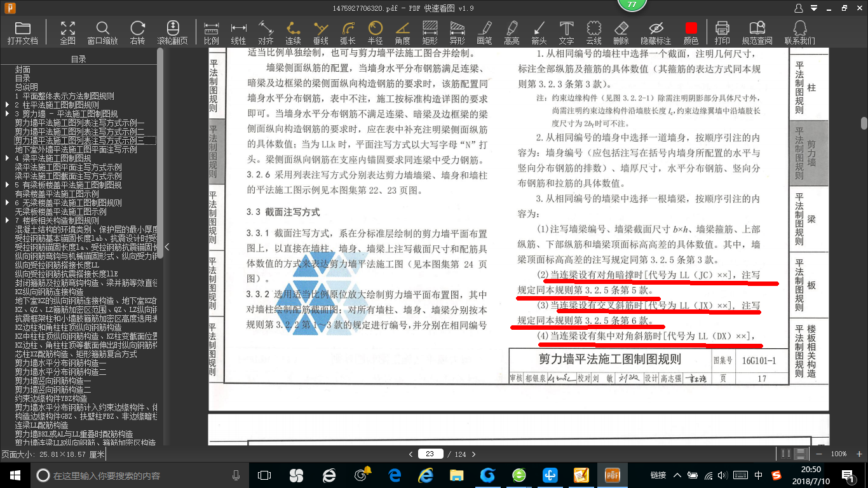Expand the '5 有梁板楼盖平法施工图制图规' entry
This screenshot has height=488, width=868.
coord(7,185)
